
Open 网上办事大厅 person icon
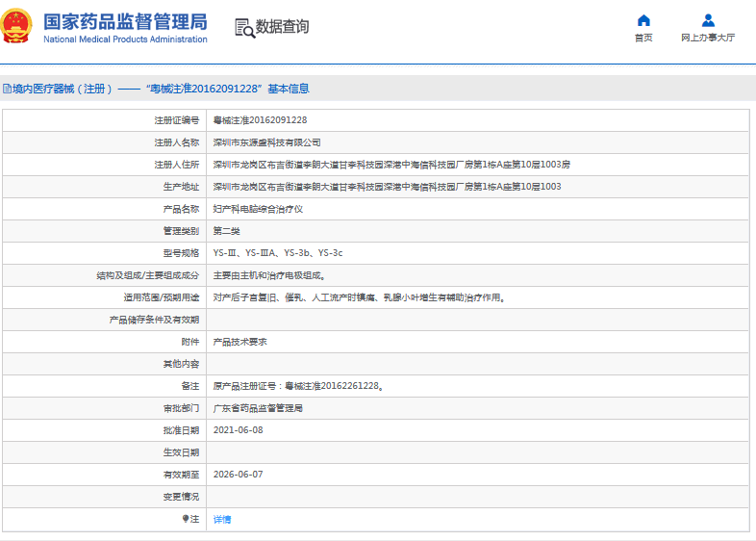tap(708, 20)
